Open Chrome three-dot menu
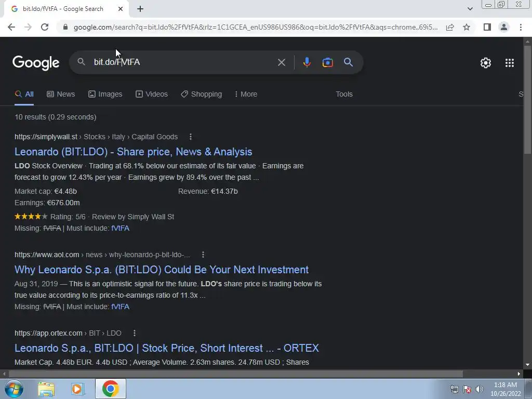 click(521, 27)
